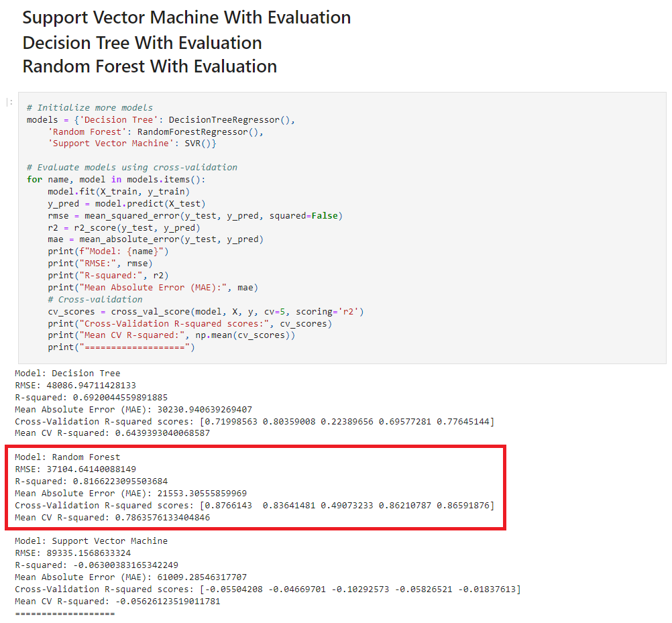Click the 'Model: Support Vector Machine' output line

coord(91,541)
